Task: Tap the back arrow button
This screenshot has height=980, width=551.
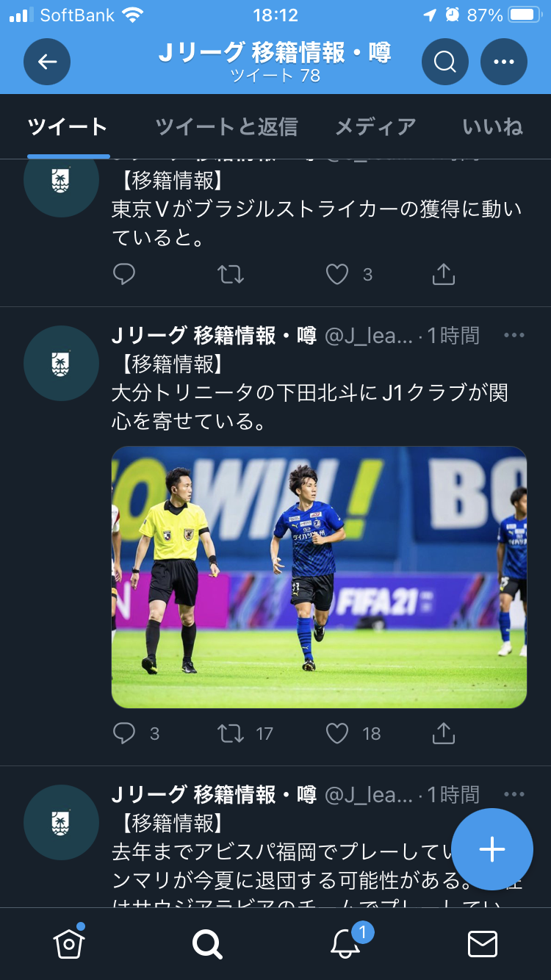Action: tap(47, 62)
